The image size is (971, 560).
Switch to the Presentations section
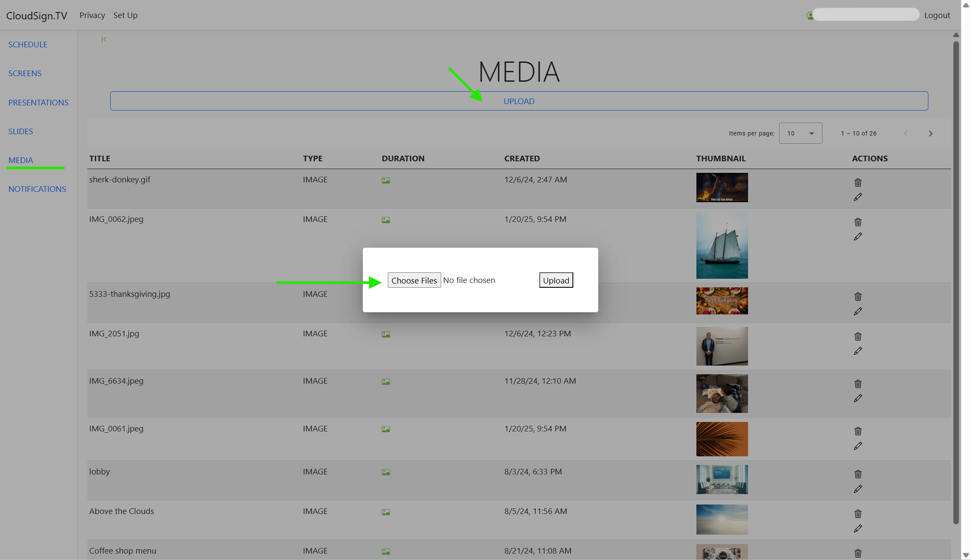(x=38, y=103)
